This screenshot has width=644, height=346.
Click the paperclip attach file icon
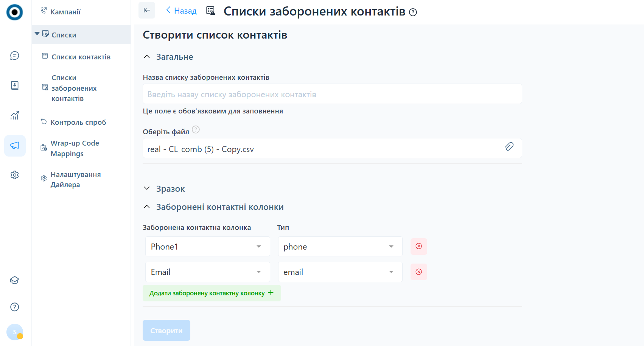click(x=509, y=147)
